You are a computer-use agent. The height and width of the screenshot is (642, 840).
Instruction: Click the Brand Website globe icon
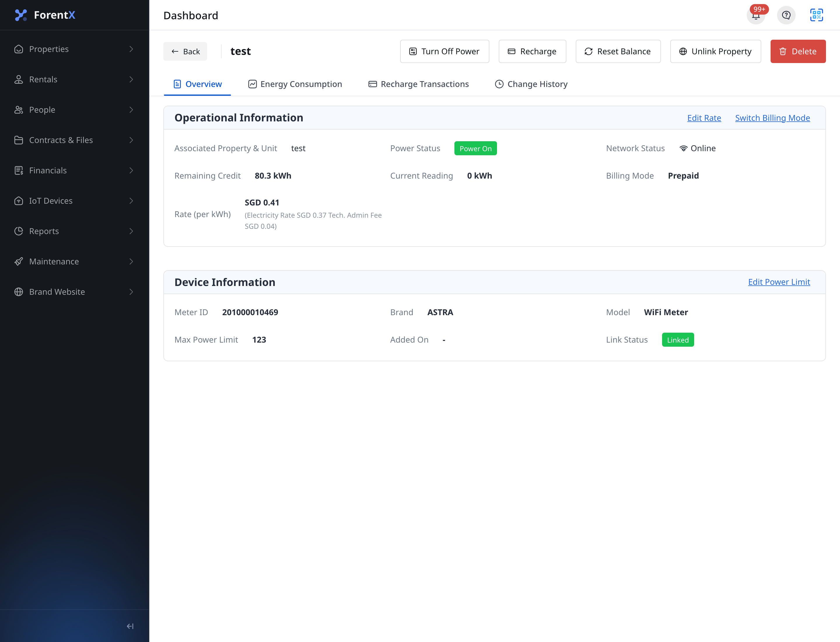(19, 292)
